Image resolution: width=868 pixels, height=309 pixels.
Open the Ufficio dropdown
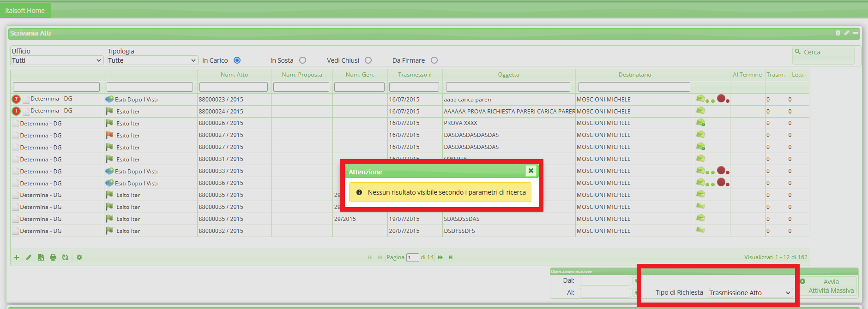click(57, 60)
